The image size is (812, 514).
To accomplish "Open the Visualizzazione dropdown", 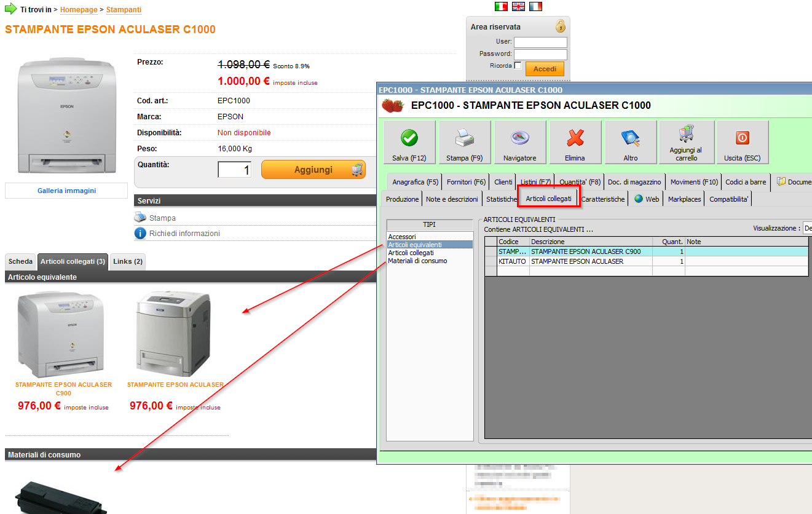I will point(808,228).
